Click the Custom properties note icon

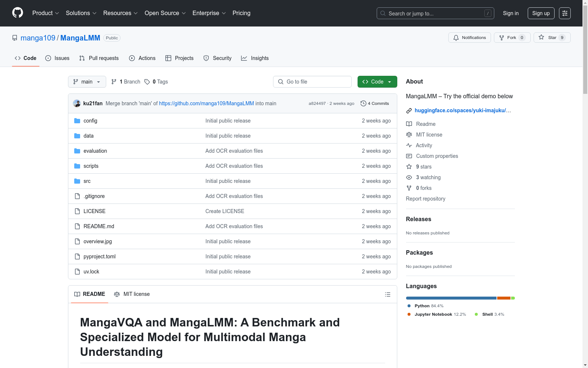point(409,156)
